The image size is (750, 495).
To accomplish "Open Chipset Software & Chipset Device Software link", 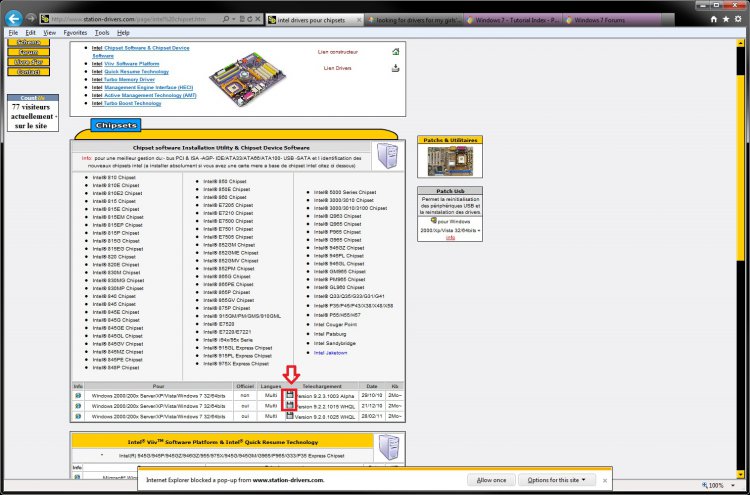I will pos(141,52).
